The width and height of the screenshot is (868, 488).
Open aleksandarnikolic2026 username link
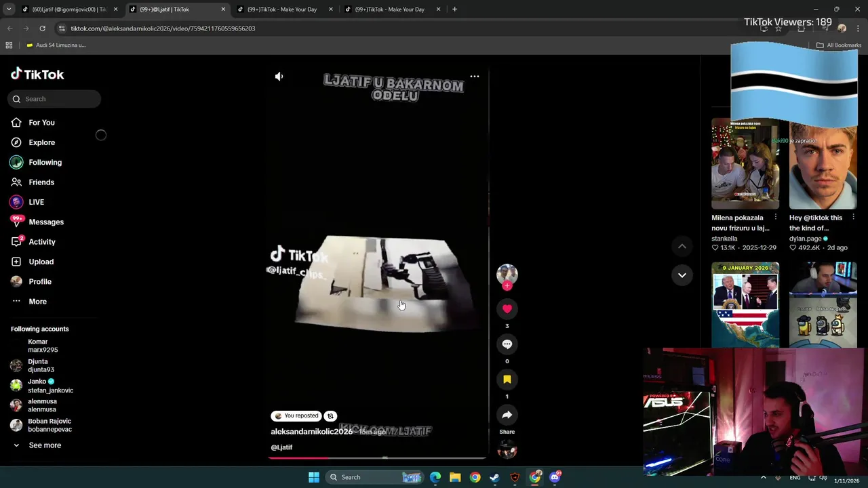coord(311,432)
